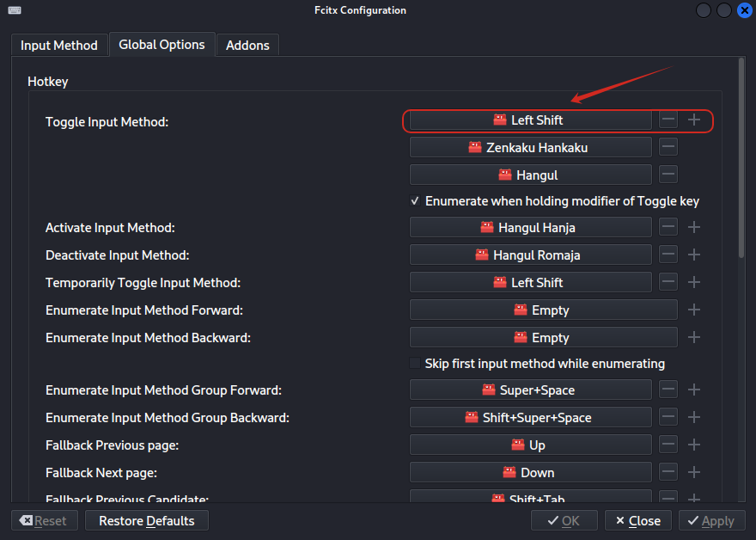Add a key for Temporarily Toggle Input Method
This screenshot has height=540, width=756.
[694, 282]
